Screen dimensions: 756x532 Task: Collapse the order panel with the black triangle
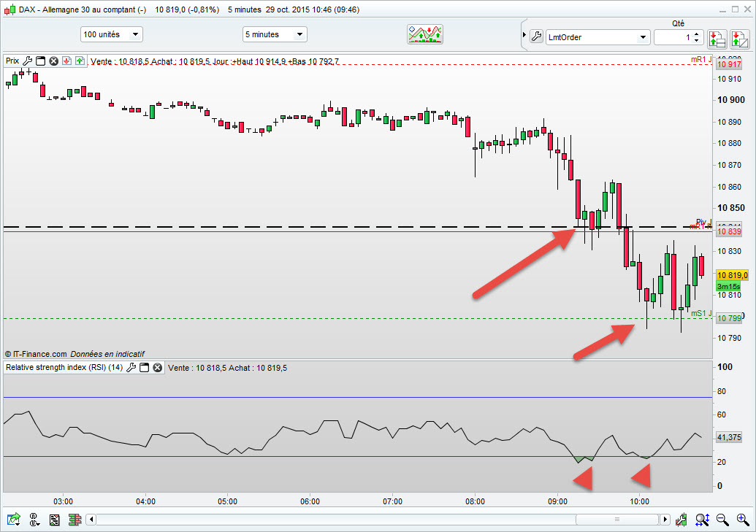[x=524, y=35]
